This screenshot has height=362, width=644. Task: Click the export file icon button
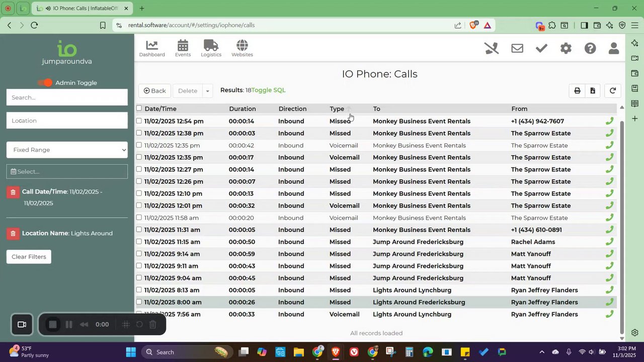click(593, 90)
